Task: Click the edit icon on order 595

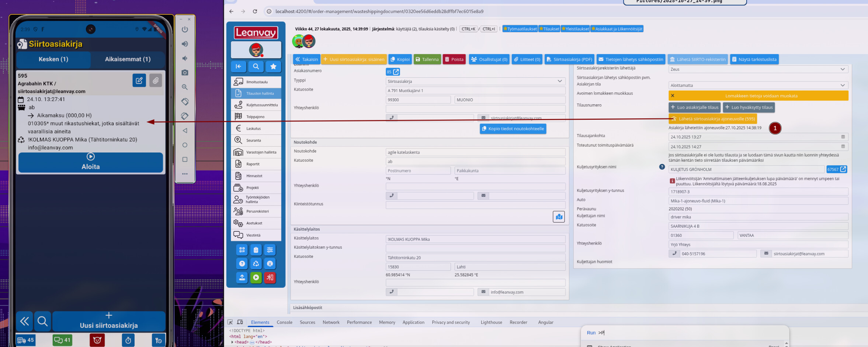Action: pos(139,80)
